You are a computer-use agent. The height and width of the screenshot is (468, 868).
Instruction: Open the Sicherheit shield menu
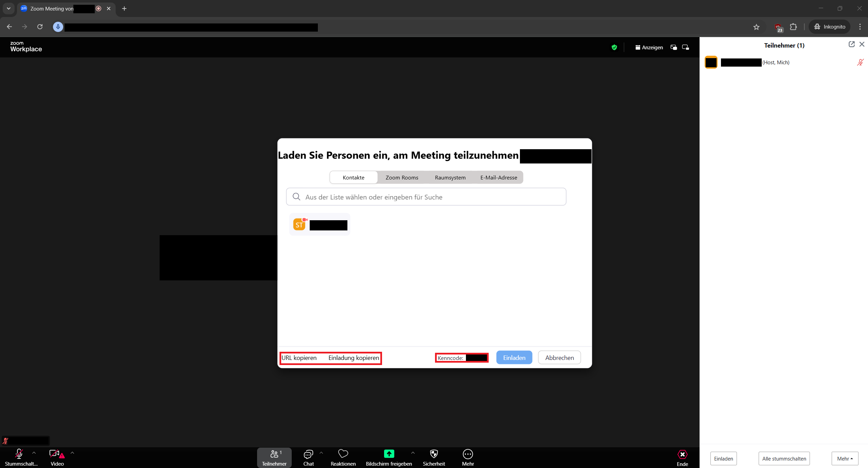point(434,454)
